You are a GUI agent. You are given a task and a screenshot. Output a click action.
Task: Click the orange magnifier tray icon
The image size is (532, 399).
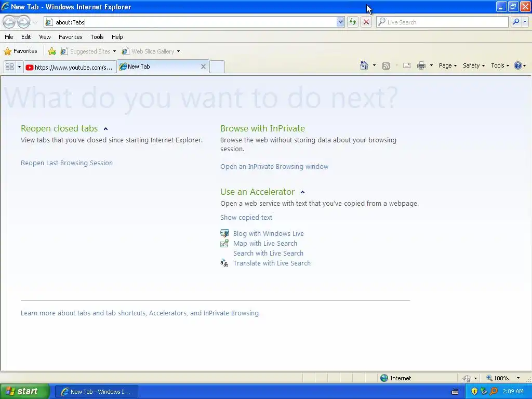(494, 391)
